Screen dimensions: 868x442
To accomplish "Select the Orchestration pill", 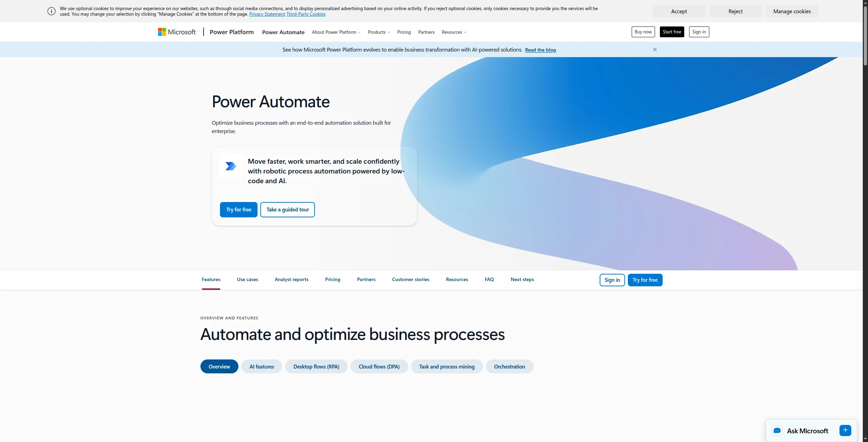I will point(510,366).
